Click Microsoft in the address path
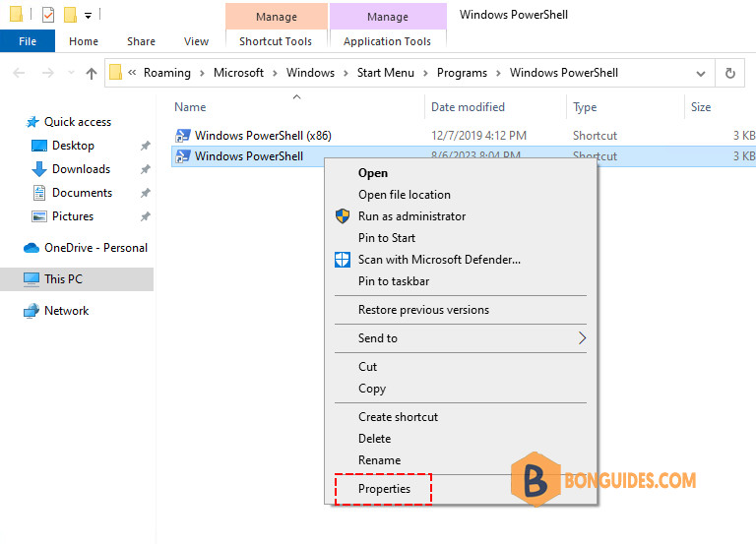Screen dimensions: 756x544 (238, 73)
